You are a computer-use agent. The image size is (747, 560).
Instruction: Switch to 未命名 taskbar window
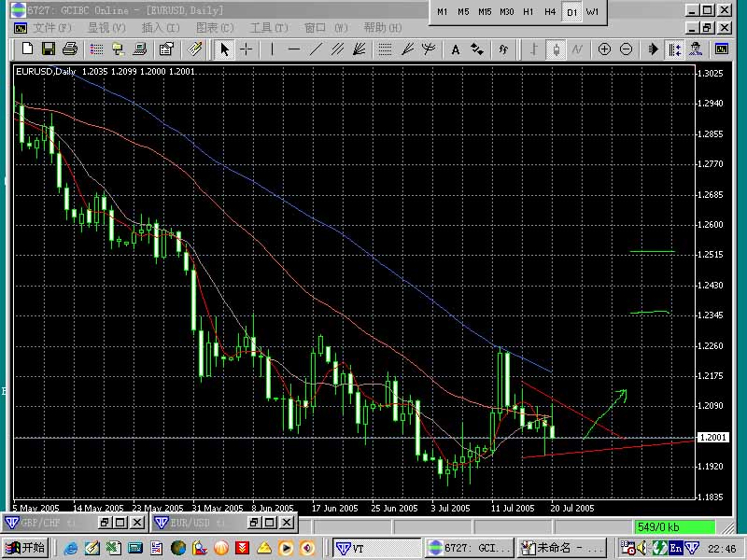pyautogui.click(x=562, y=549)
